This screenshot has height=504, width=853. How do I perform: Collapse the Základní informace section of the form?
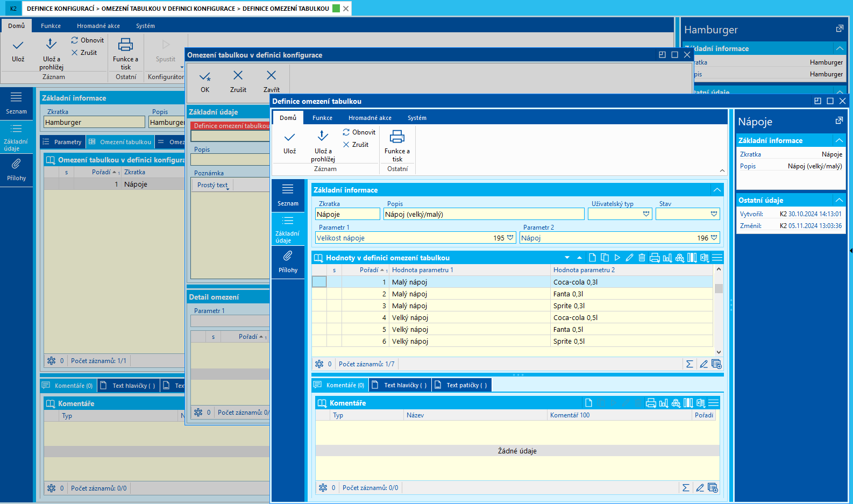pyautogui.click(x=717, y=190)
